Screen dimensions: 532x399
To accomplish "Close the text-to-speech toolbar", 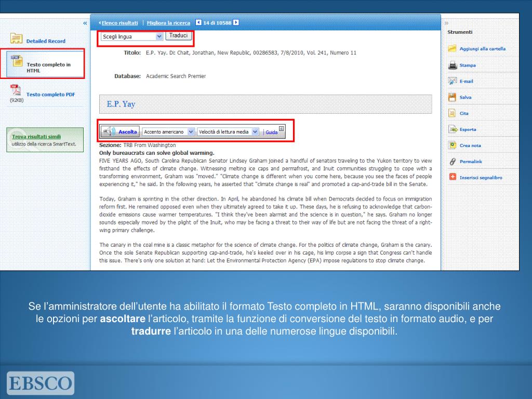I will [281, 128].
